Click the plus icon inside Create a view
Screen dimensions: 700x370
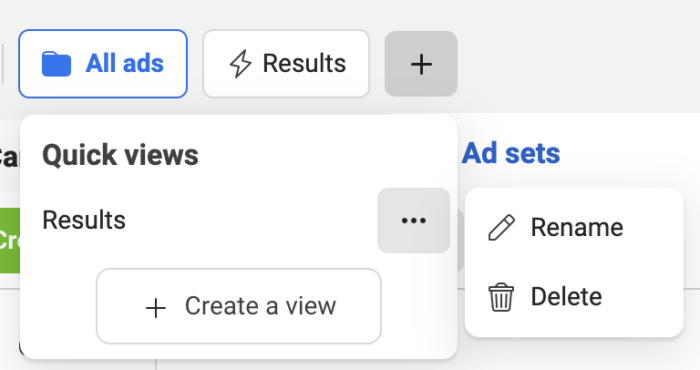pyautogui.click(x=156, y=308)
